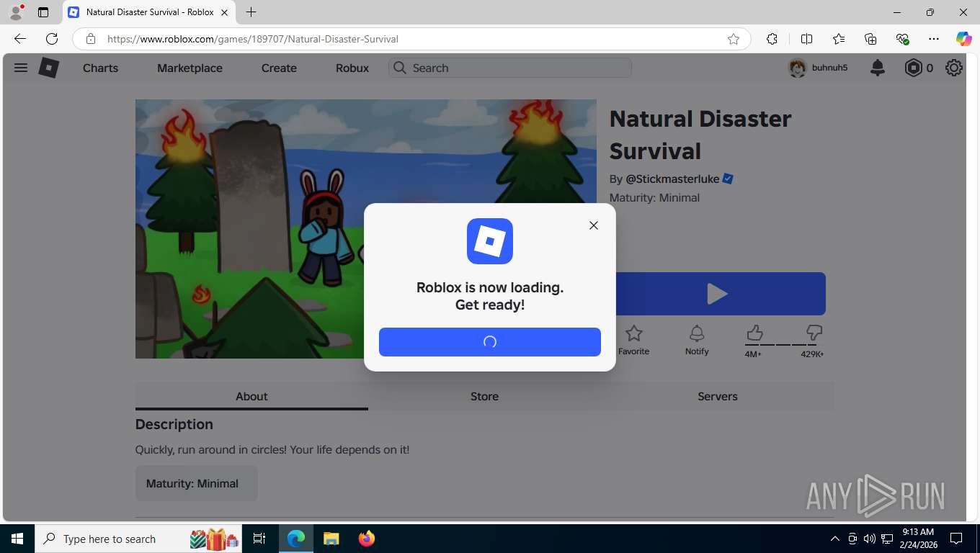Open buhnuh5 profile avatar
The width and height of the screenshot is (980, 553).
click(797, 68)
